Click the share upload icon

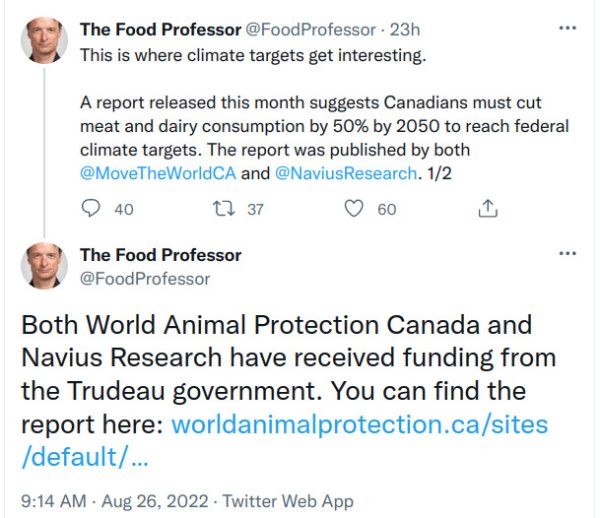click(x=488, y=209)
